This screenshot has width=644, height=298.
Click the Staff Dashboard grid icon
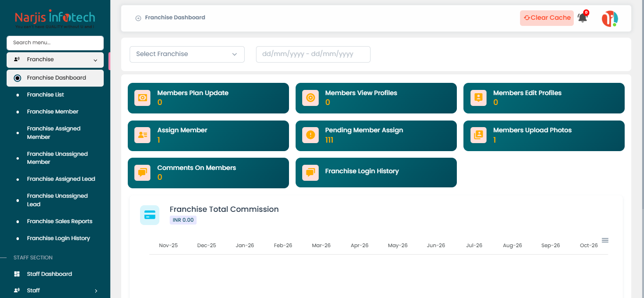[17, 274]
